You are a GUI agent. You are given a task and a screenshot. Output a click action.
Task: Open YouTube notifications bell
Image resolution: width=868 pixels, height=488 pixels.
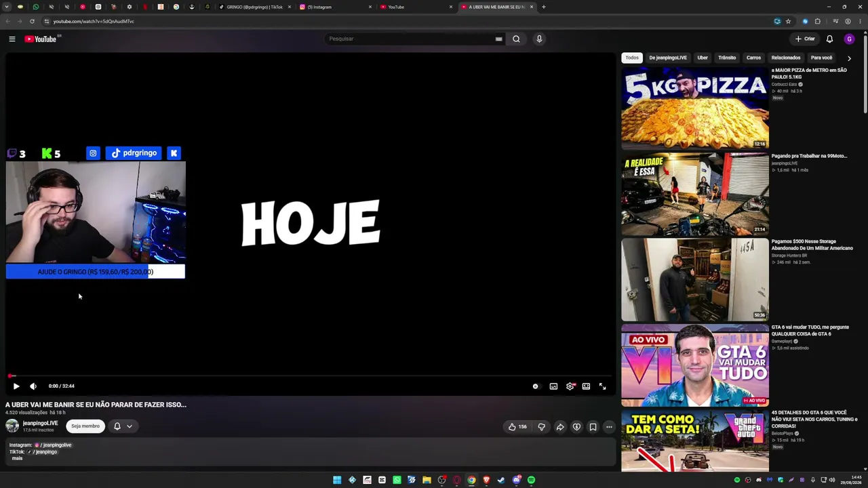coord(829,39)
